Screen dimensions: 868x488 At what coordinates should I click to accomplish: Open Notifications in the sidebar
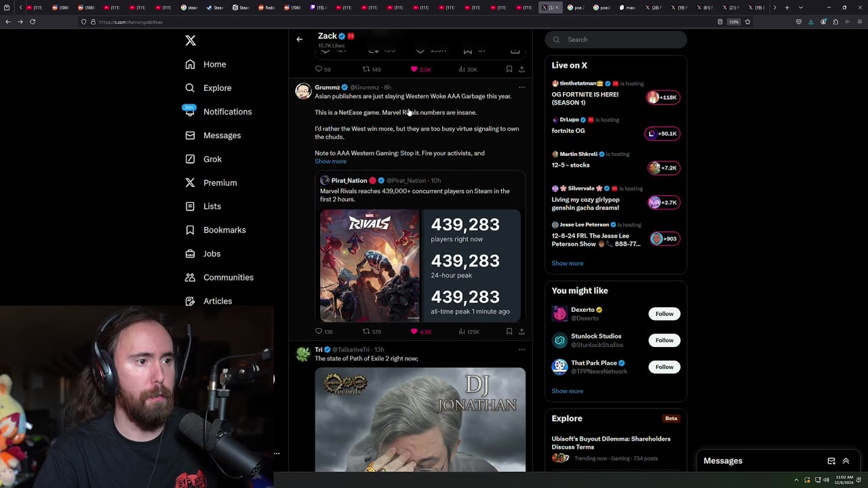pyautogui.click(x=218, y=112)
